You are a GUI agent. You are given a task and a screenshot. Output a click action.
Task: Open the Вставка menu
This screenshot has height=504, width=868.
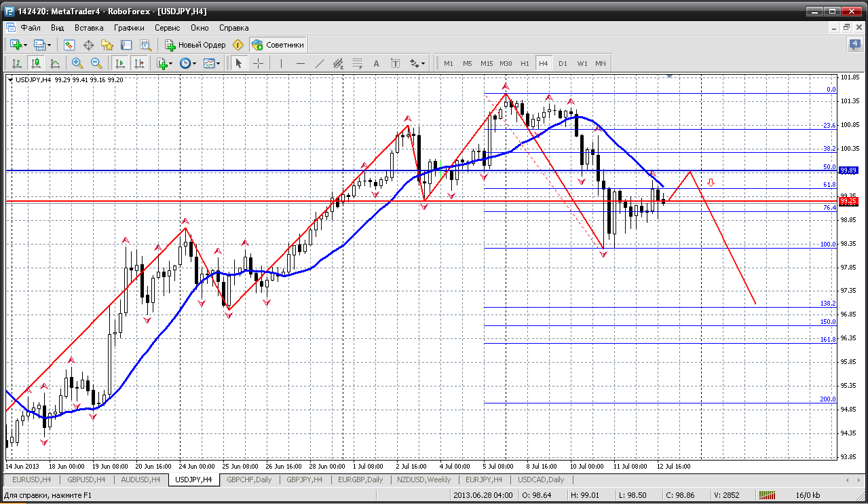coord(89,28)
